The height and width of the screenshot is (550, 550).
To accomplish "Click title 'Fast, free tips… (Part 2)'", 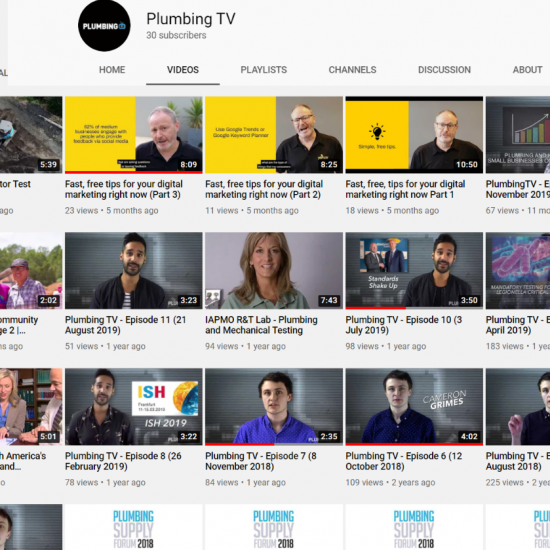I will [x=264, y=189].
